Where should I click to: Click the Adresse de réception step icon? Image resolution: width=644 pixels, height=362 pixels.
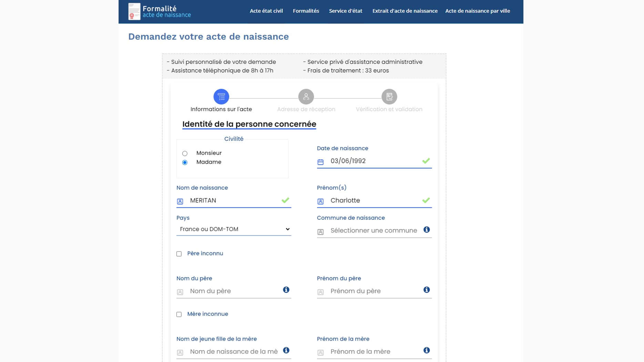[306, 97]
